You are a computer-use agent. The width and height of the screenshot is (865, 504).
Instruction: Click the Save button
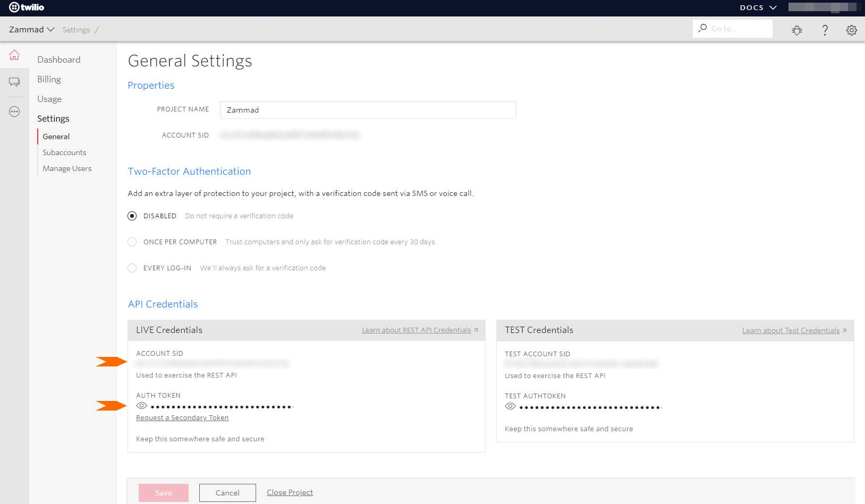point(164,493)
